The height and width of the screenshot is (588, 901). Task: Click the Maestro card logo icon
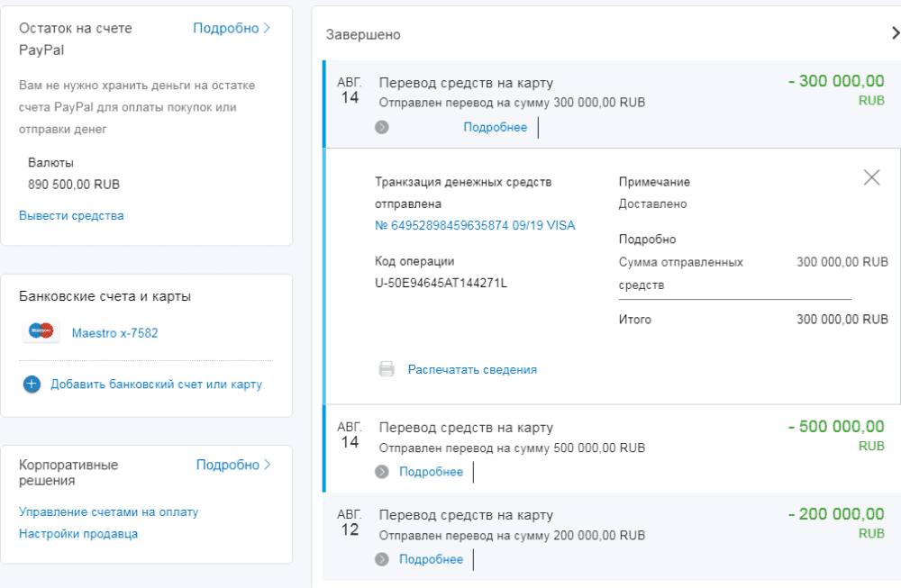point(41,331)
